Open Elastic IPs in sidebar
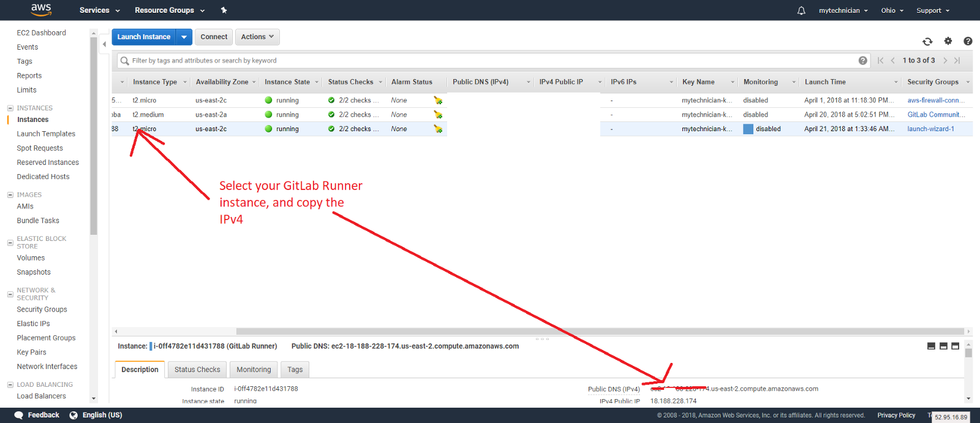The width and height of the screenshot is (980, 423). pyautogui.click(x=34, y=324)
